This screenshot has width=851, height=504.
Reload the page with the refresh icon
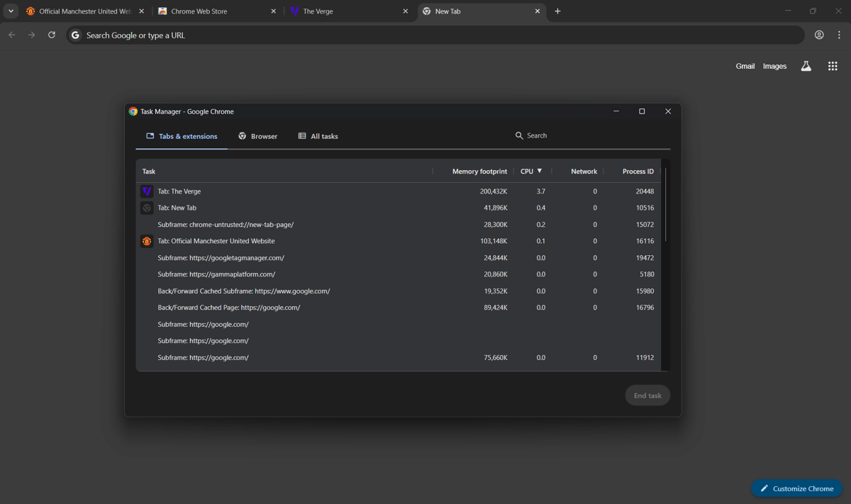(x=52, y=35)
